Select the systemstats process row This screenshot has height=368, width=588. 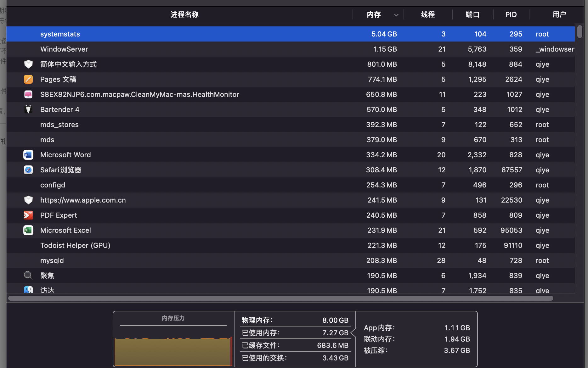291,34
